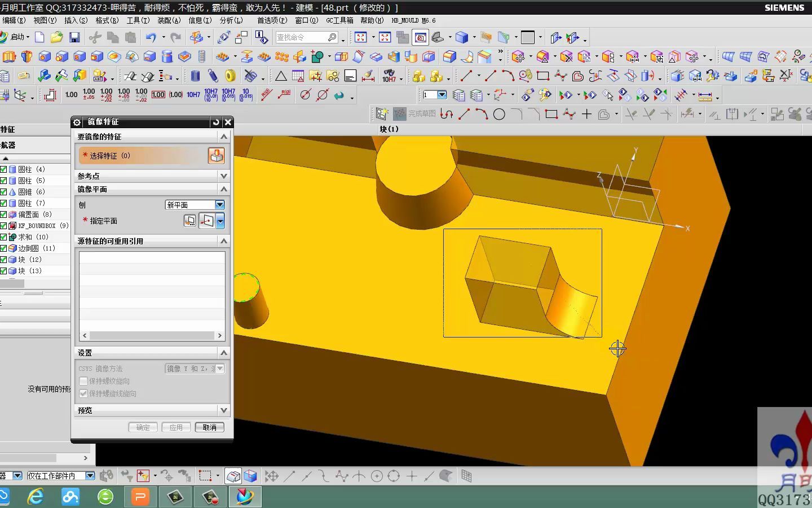Open a file with the folder icon
Screen dimensions: 812x508
56,37
